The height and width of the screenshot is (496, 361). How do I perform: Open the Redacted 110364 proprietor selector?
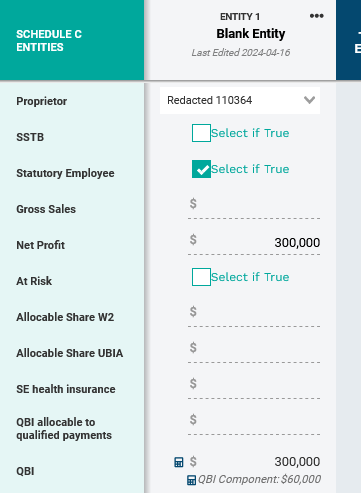click(240, 100)
